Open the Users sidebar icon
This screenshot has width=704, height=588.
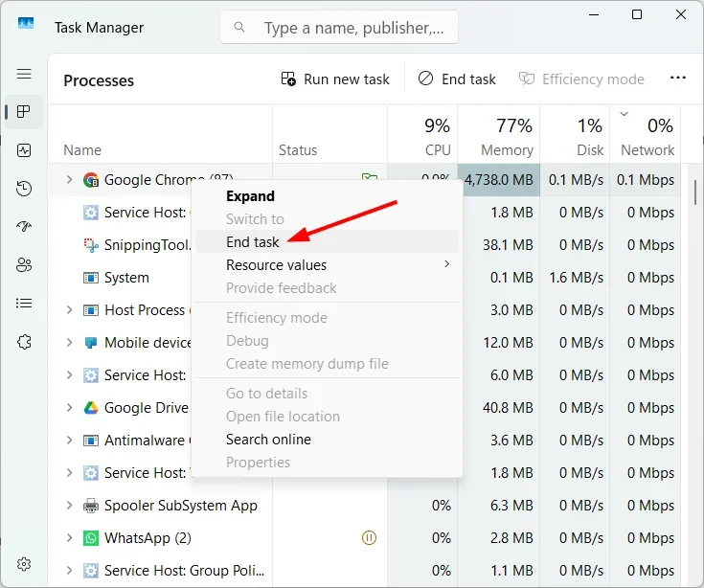(24, 264)
